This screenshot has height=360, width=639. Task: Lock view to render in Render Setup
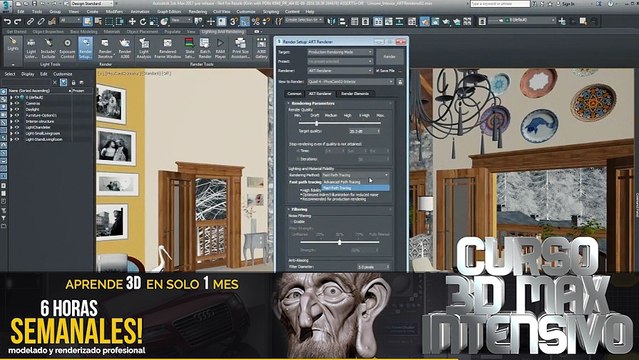[400, 82]
